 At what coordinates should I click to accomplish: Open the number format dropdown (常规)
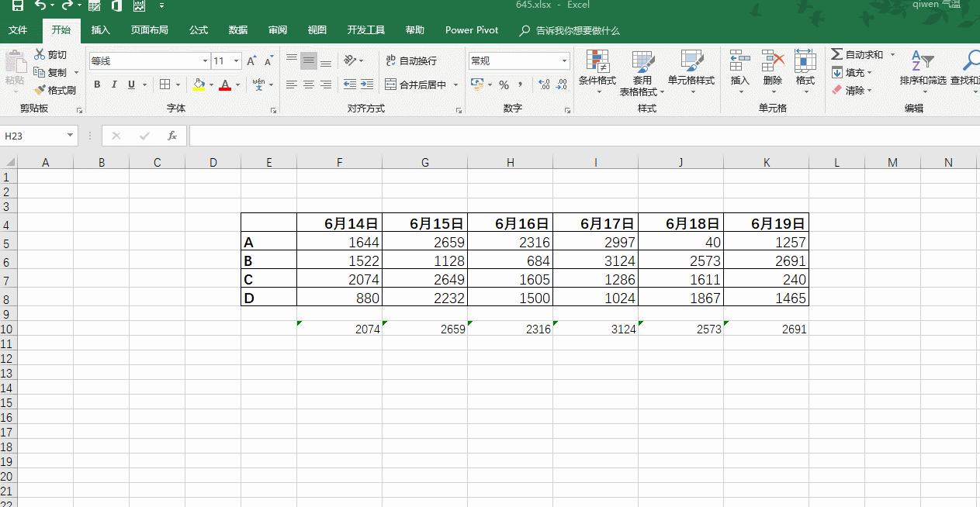564,61
